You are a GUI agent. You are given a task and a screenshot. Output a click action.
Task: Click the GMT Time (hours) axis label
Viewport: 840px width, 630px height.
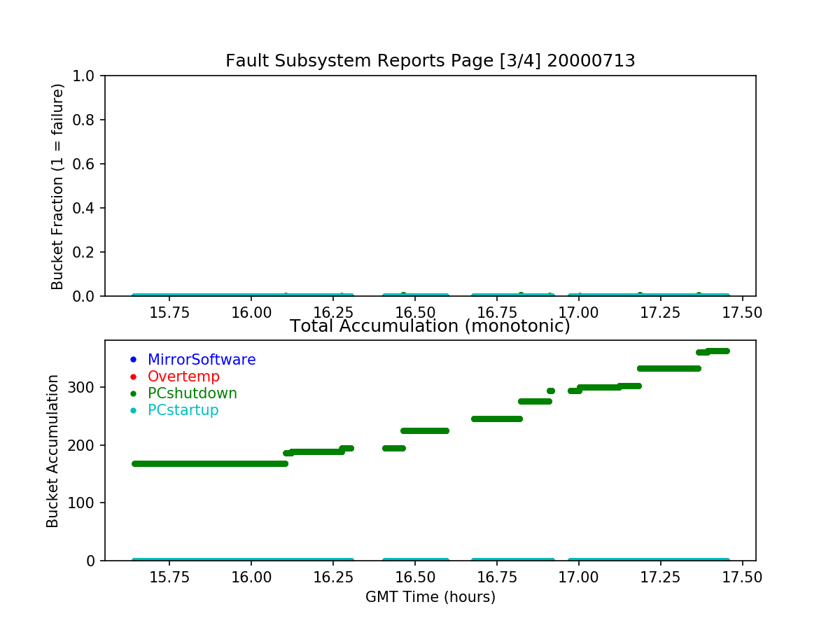[430, 597]
